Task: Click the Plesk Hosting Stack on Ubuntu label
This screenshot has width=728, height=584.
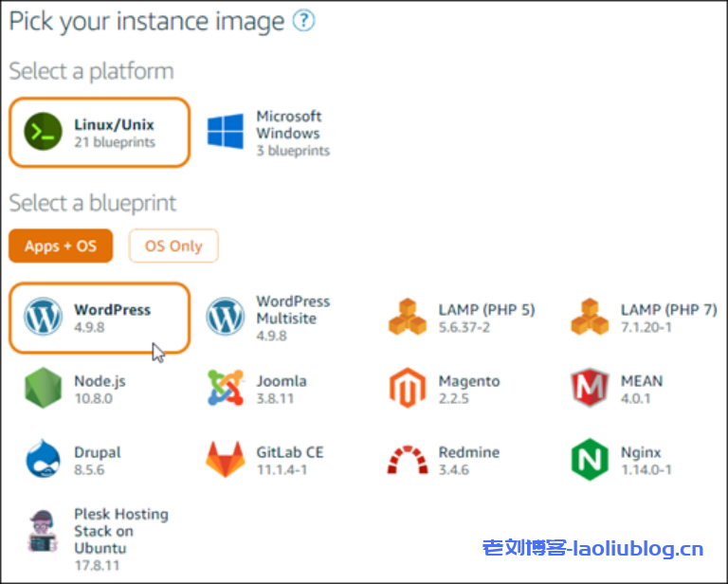Action: [x=120, y=531]
